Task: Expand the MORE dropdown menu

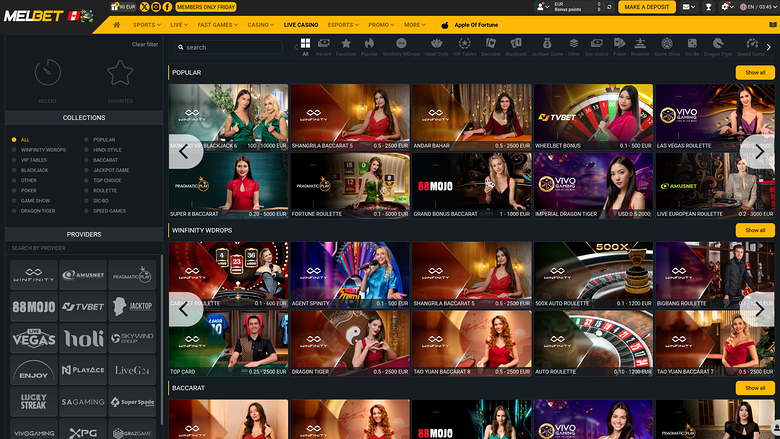Action: pos(414,25)
